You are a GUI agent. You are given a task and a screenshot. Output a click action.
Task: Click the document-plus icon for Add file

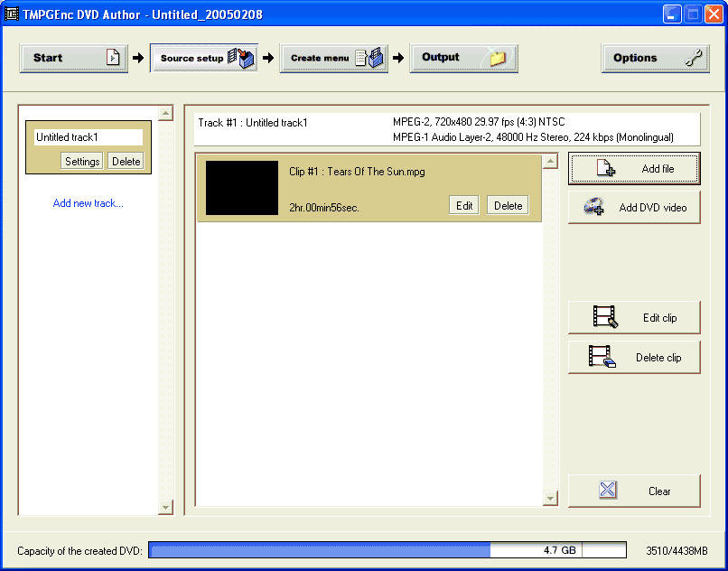click(x=606, y=168)
